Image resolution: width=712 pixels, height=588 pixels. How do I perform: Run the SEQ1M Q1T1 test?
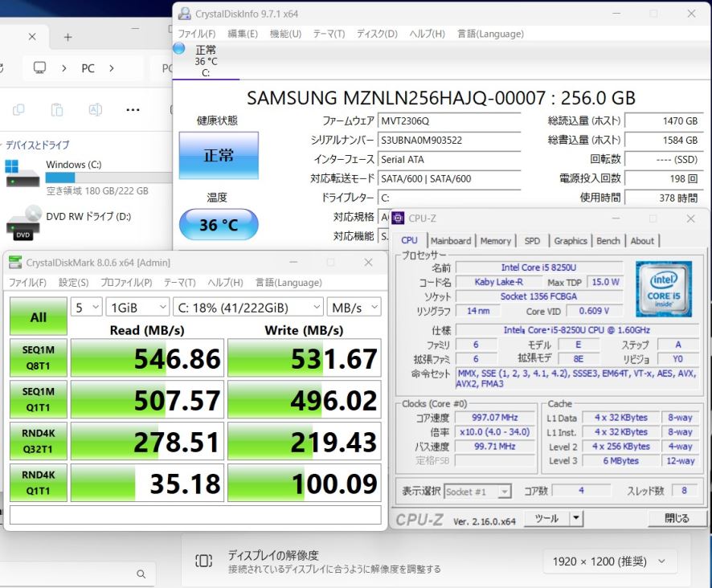click(x=39, y=399)
